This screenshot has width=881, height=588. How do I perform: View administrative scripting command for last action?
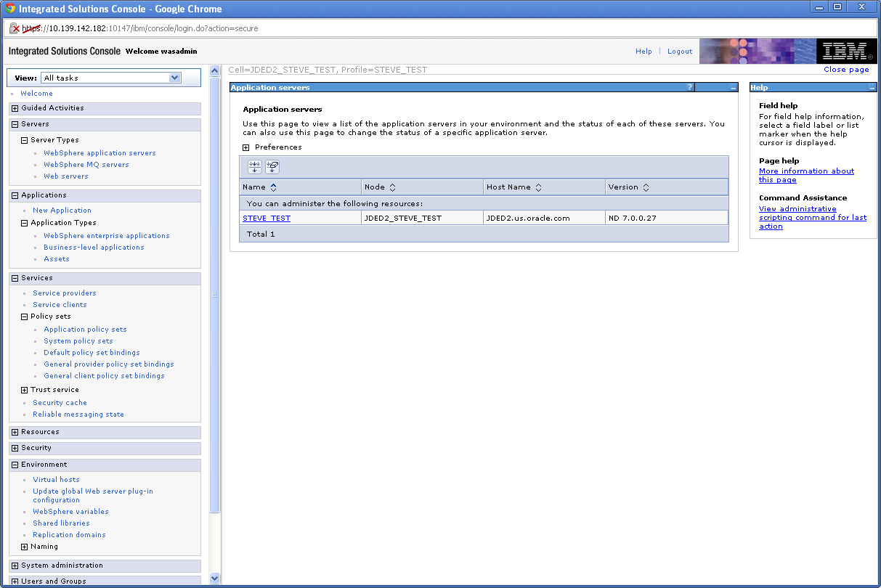(813, 218)
